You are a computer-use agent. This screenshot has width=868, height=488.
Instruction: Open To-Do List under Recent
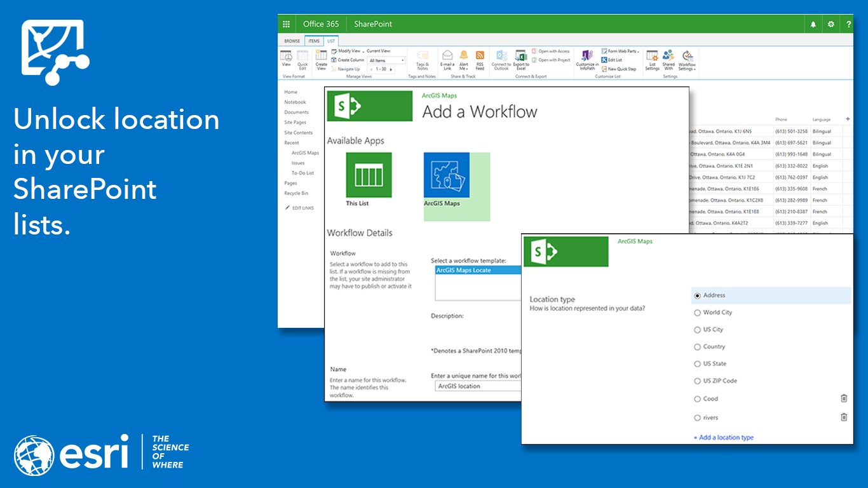coord(302,173)
